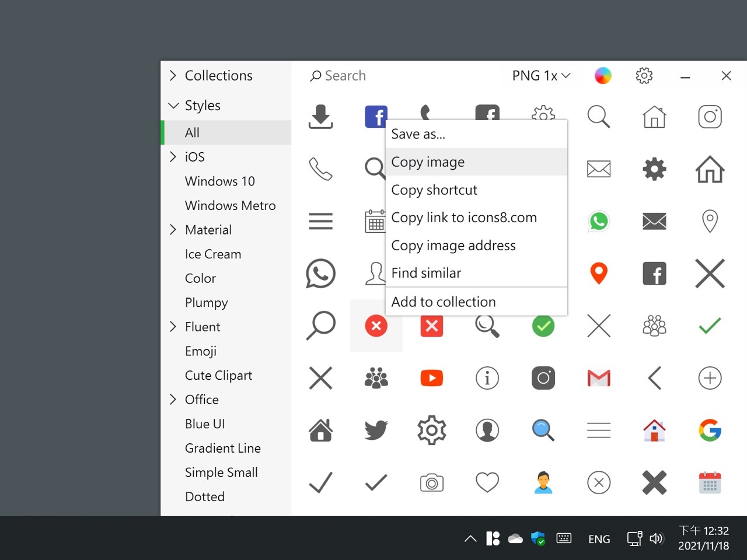Open the app settings gear

pos(644,75)
